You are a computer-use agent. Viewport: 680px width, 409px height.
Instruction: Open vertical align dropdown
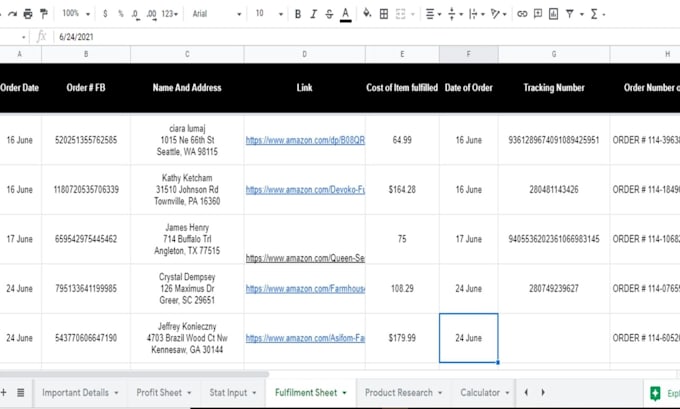[x=455, y=14]
